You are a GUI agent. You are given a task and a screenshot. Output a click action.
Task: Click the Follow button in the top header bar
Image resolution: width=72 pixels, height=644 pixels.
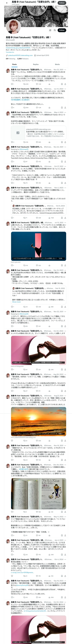[62, 3]
